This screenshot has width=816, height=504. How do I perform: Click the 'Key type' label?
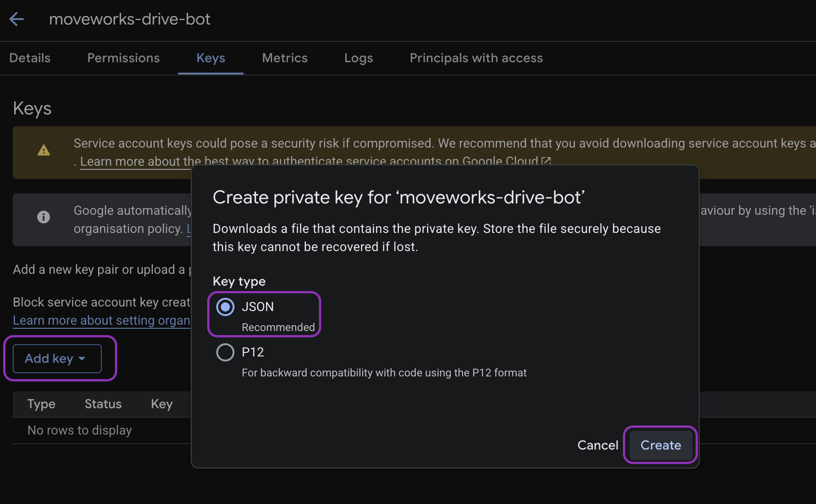pyautogui.click(x=239, y=282)
